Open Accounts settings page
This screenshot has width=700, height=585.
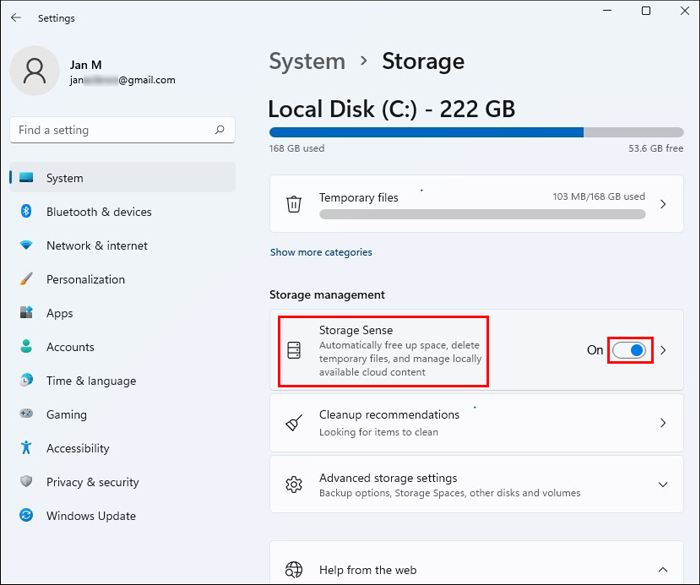[122, 347]
